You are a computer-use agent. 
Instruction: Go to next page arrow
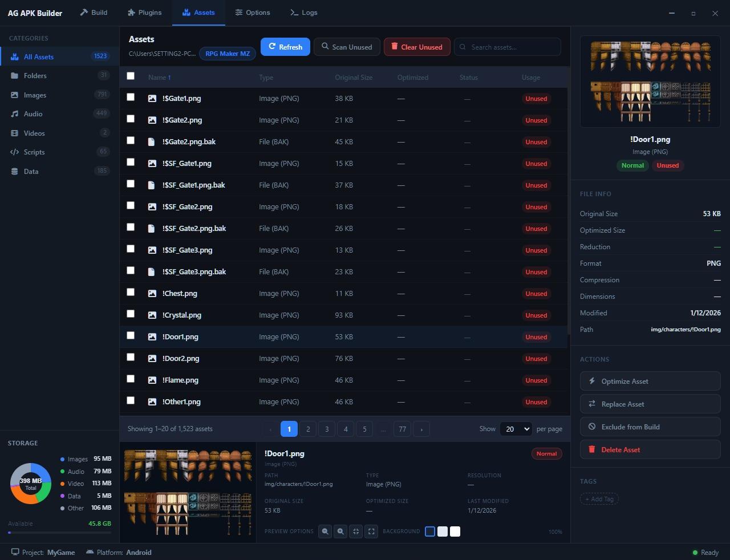click(421, 429)
